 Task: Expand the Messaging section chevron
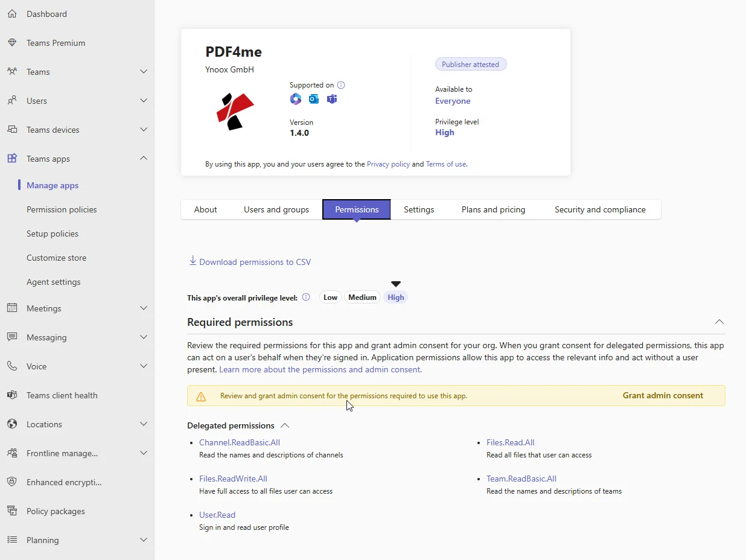pyautogui.click(x=144, y=337)
